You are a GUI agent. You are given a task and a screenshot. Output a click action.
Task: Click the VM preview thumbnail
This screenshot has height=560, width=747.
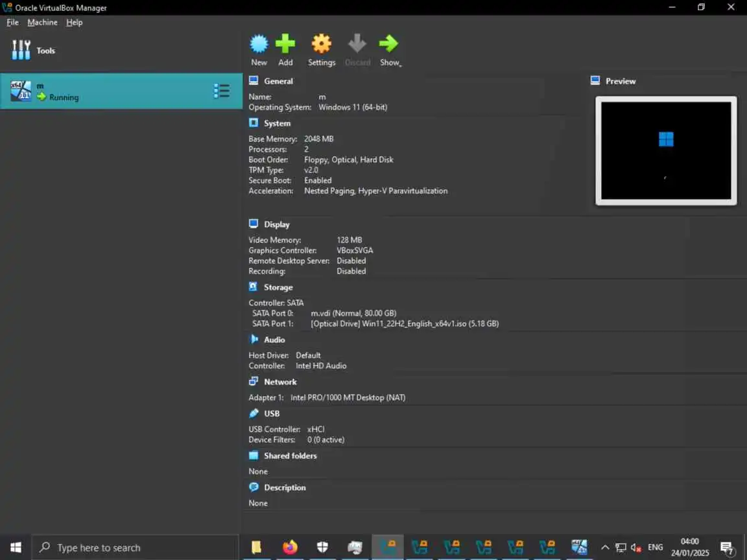666,150
